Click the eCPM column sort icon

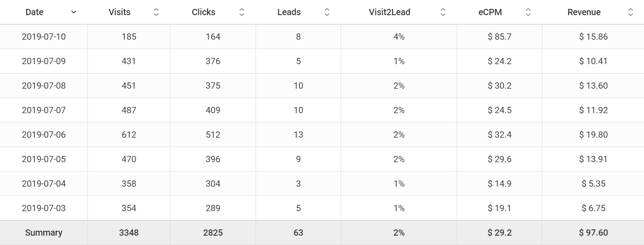pos(528,12)
